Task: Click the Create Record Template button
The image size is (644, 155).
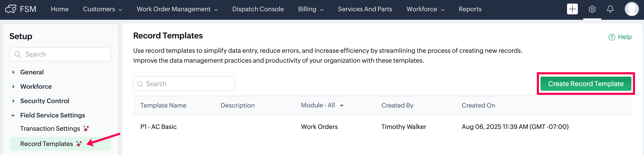Action: [585, 84]
